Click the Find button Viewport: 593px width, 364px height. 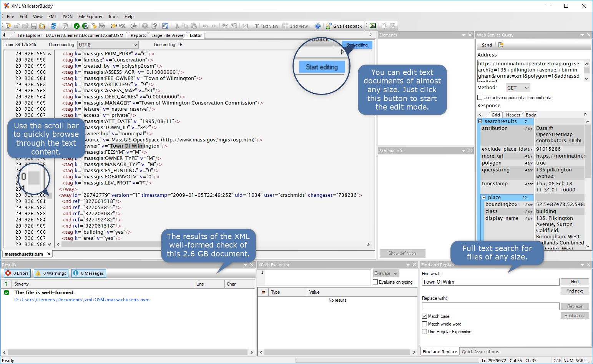point(575,282)
